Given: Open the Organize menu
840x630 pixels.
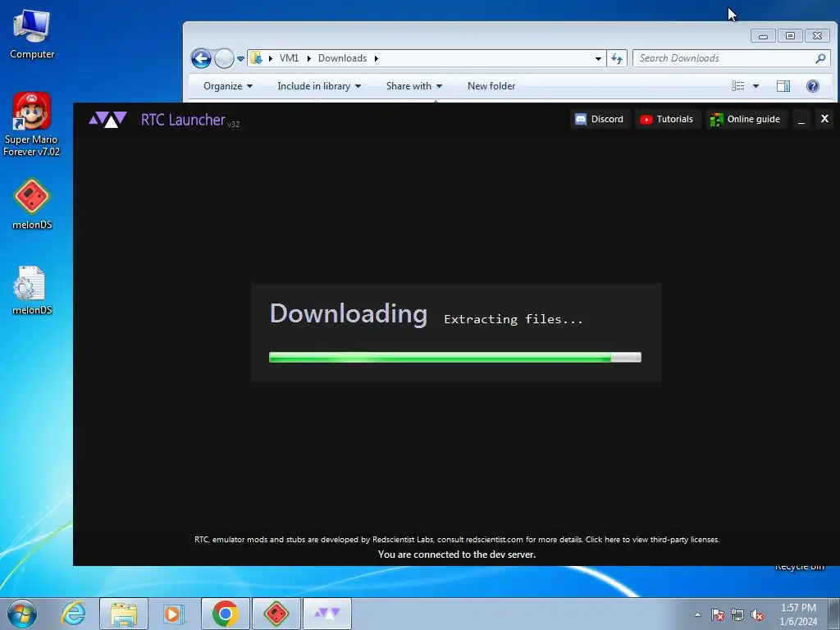Looking at the screenshot, I should (x=228, y=85).
